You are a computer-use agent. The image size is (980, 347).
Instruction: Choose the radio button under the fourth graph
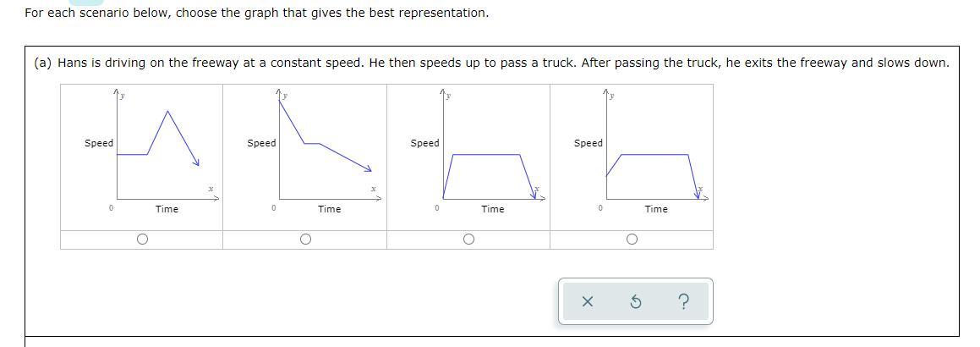[632, 240]
